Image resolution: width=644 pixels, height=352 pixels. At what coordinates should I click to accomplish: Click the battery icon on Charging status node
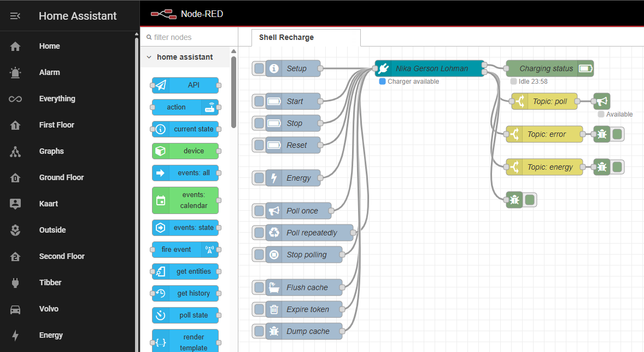pos(586,68)
